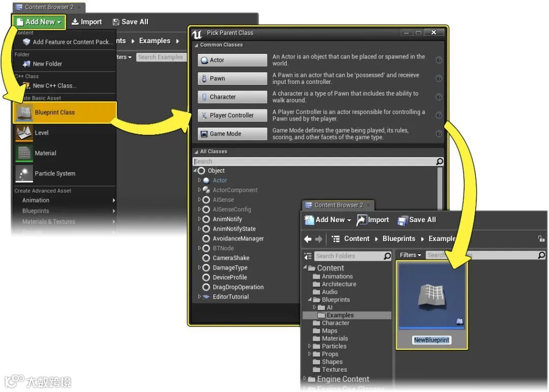Select the Game Mode class button

point(232,134)
